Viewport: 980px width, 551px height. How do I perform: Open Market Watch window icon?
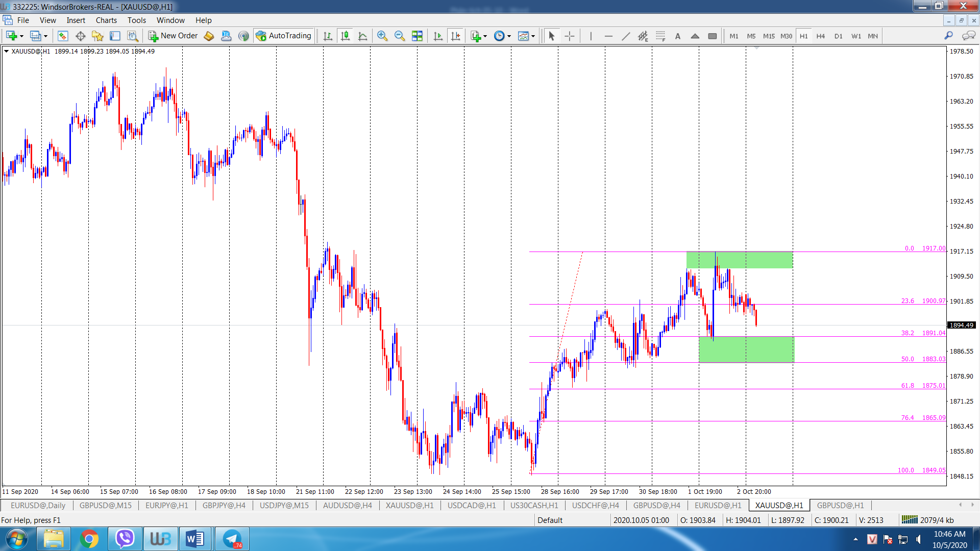[x=63, y=36]
